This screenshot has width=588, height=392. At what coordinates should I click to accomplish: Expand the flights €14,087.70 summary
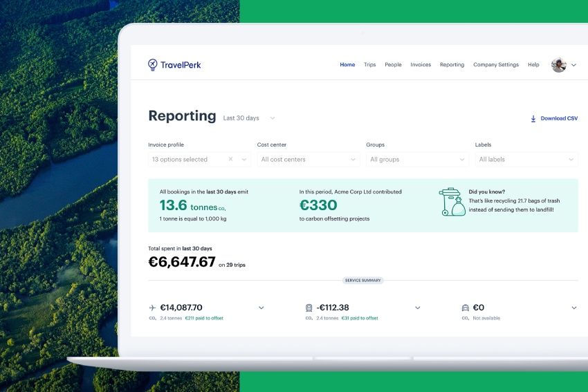(x=261, y=308)
